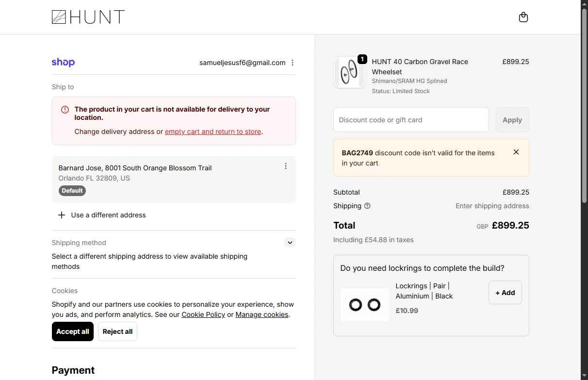Click the plus icon to use a different address
The height and width of the screenshot is (380, 588).
(62, 215)
